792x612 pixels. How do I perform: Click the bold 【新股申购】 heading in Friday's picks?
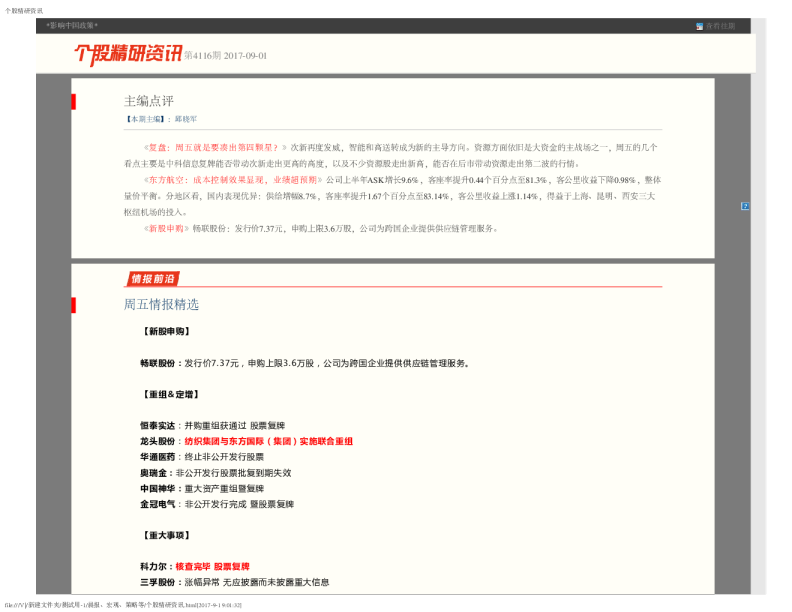click(x=166, y=331)
